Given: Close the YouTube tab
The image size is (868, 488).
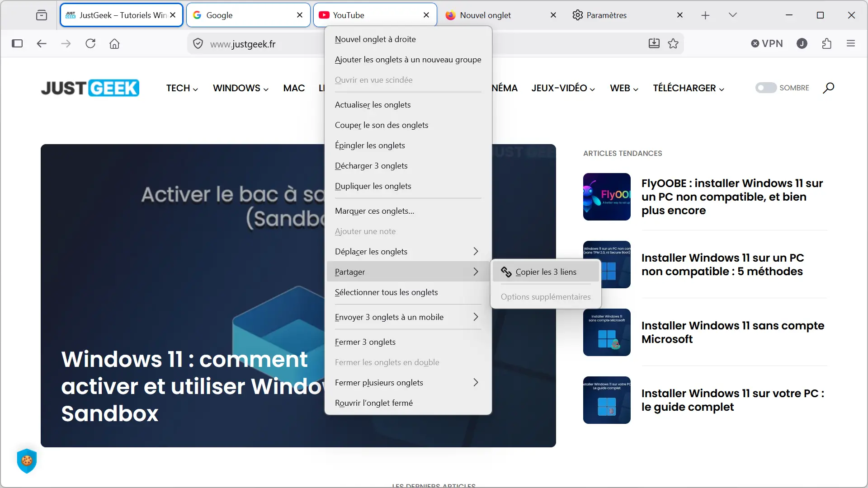Looking at the screenshot, I should tap(426, 15).
